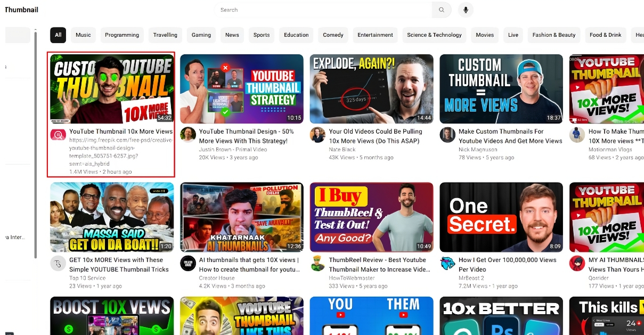The width and height of the screenshot is (644, 335).
Task: Open Nate Black channel avatar
Action: pyautogui.click(x=317, y=135)
